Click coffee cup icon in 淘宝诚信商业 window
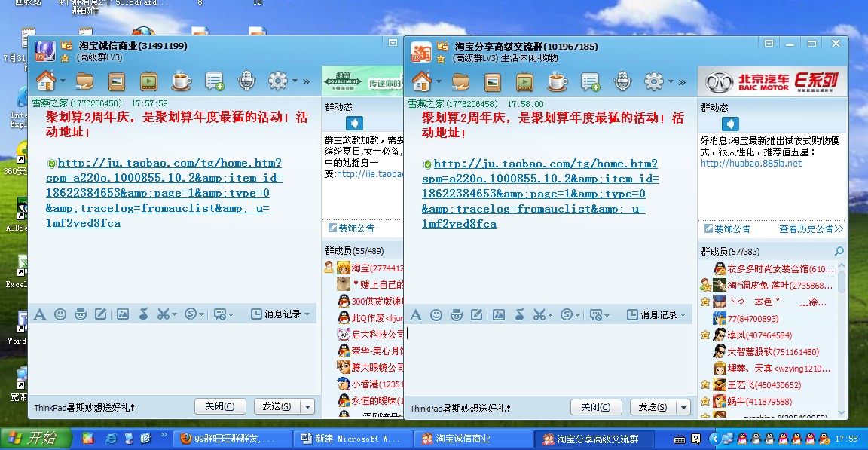The width and height of the screenshot is (868, 450). [x=181, y=81]
